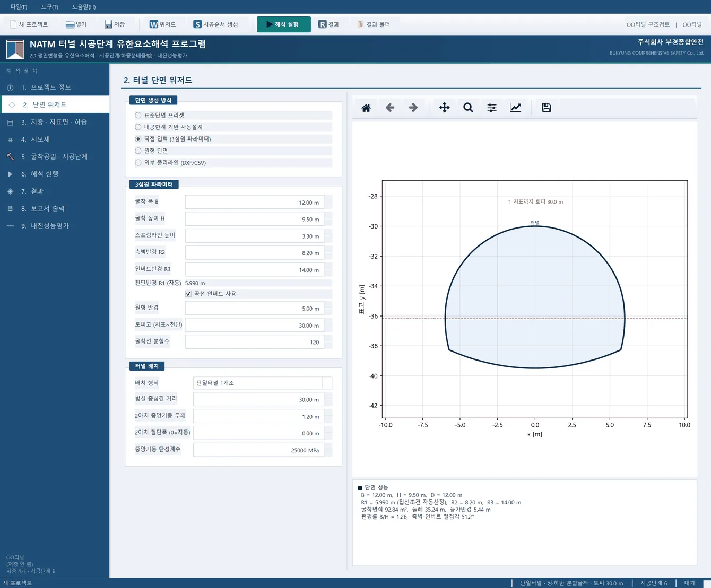Image resolution: width=711 pixels, height=588 pixels.
Task: Switch to 3. 지층 · 지표면 · 하중 step
Action: coord(55,122)
